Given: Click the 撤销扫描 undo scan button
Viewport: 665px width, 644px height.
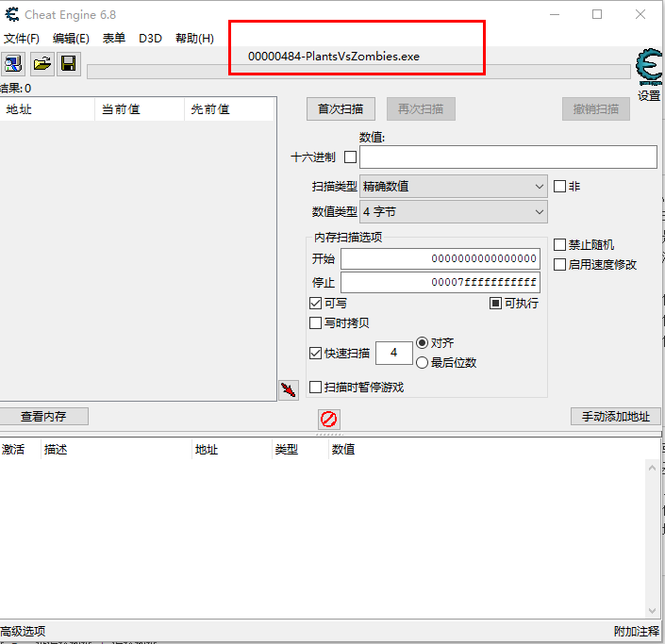Looking at the screenshot, I should click(x=596, y=109).
